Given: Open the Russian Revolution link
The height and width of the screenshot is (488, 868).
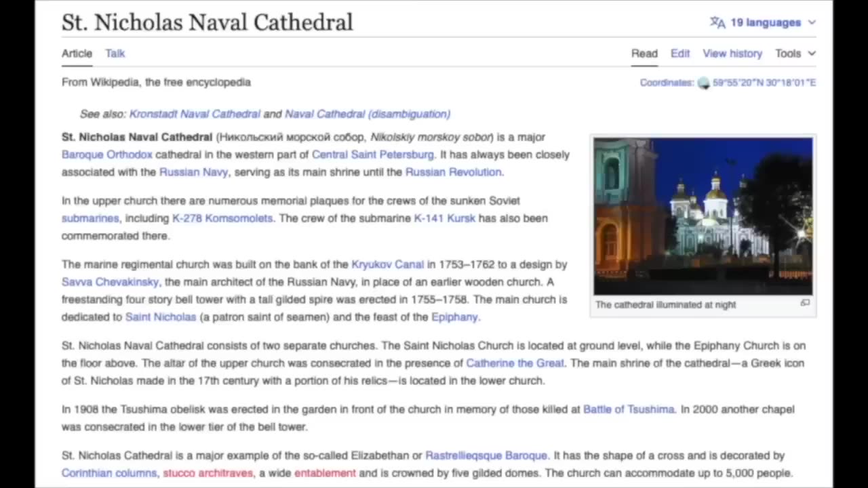Looking at the screenshot, I should 454,172.
